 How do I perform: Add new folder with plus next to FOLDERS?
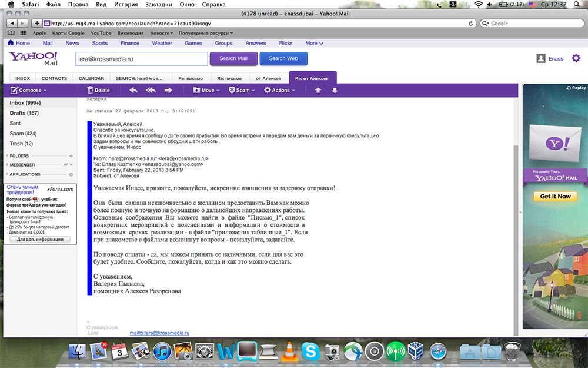[x=71, y=156]
